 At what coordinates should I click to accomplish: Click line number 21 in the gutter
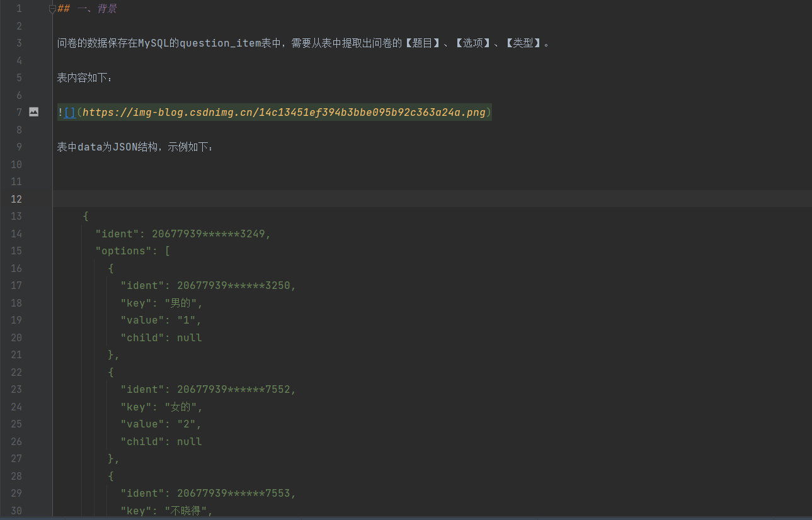click(x=16, y=355)
